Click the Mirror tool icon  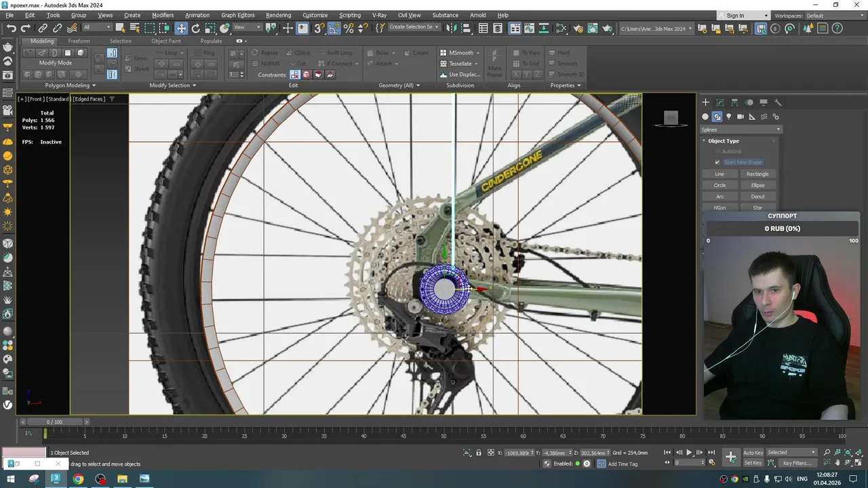[x=452, y=28]
